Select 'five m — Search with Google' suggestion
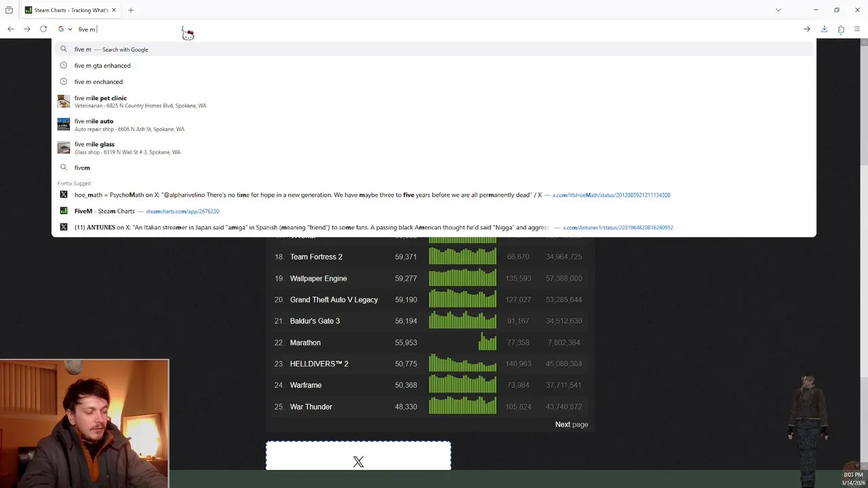 pyautogui.click(x=434, y=49)
